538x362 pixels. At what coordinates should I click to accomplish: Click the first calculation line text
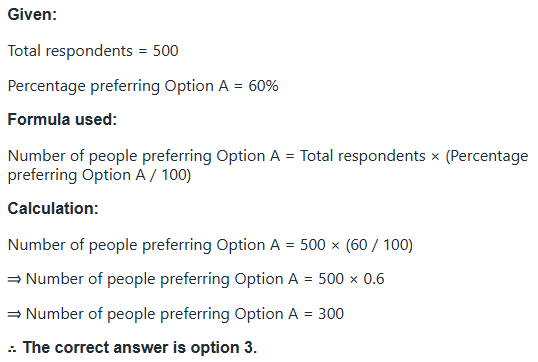pos(210,245)
